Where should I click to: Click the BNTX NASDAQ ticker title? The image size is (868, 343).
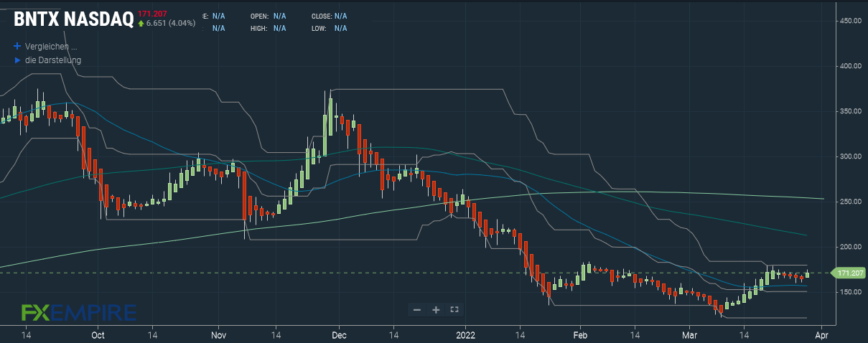click(x=73, y=21)
